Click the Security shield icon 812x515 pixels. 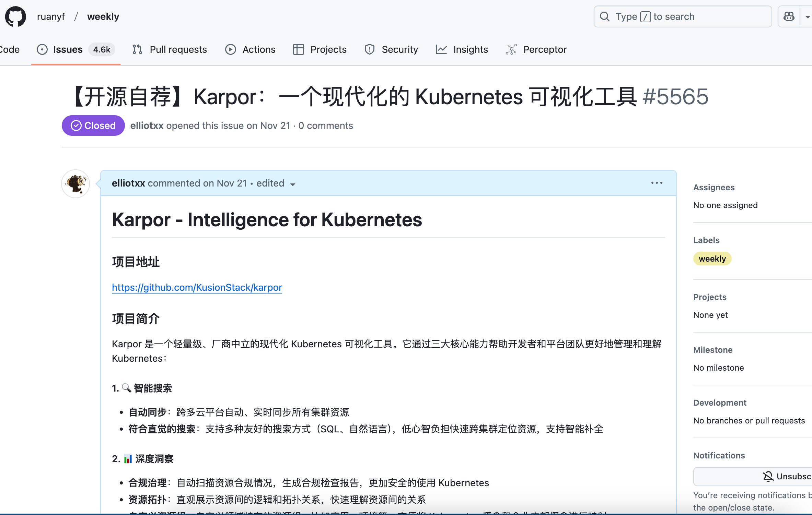370,49
